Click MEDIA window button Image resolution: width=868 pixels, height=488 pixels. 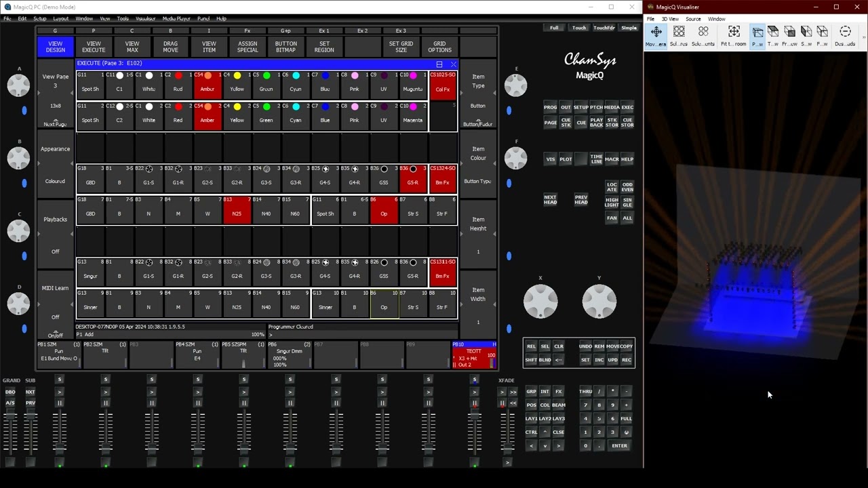click(x=612, y=107)
